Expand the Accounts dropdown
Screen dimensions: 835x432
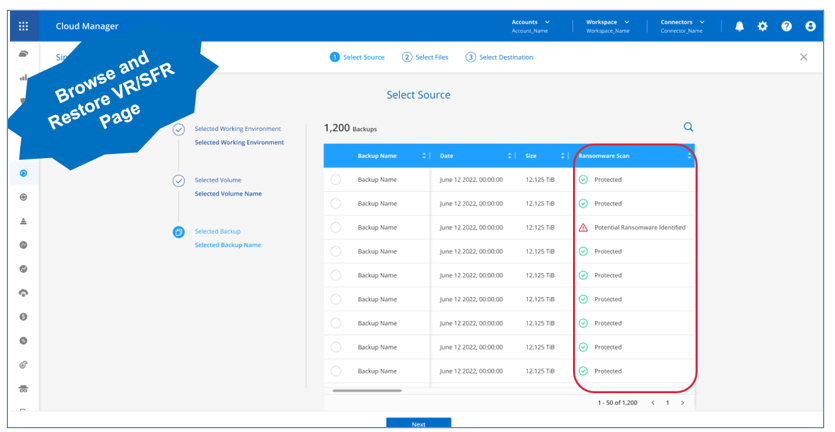point(546,22)
